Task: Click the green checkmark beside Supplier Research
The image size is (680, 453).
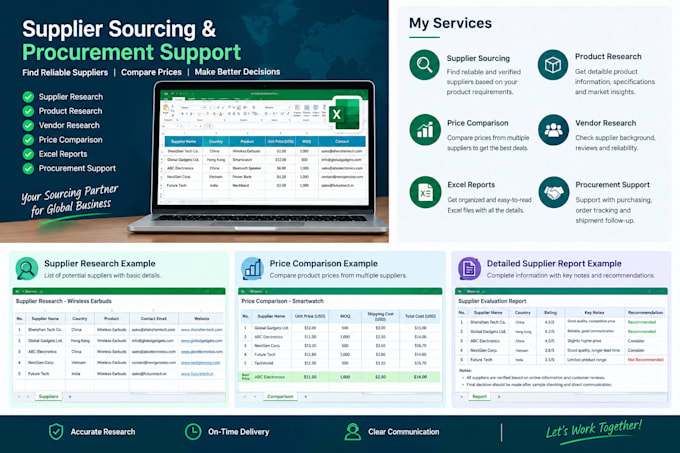Action: (x=28, y=97)
